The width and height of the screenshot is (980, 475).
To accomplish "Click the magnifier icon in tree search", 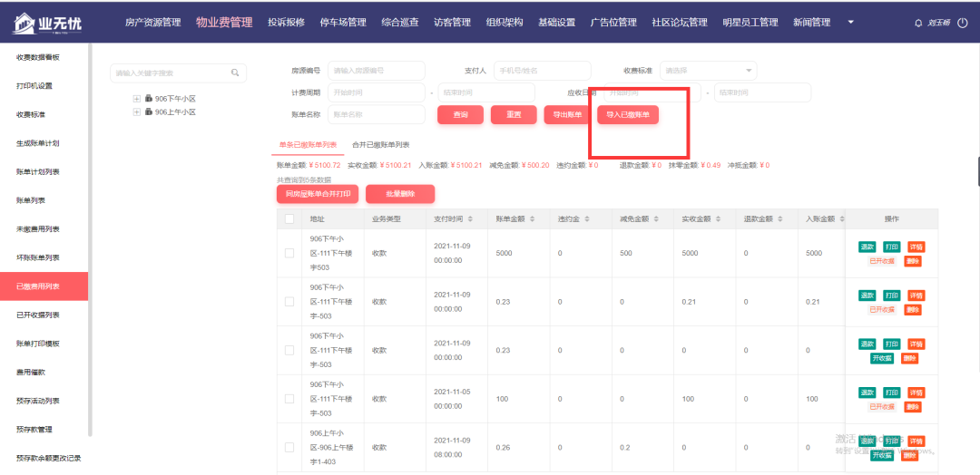I will pos(235,73).
